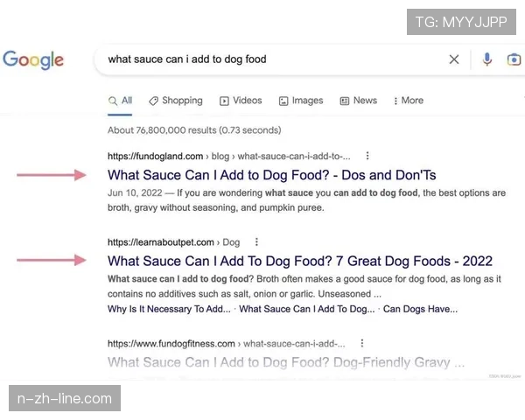Open 'Why Is It Necessary To Add...' sitelink

169,309
